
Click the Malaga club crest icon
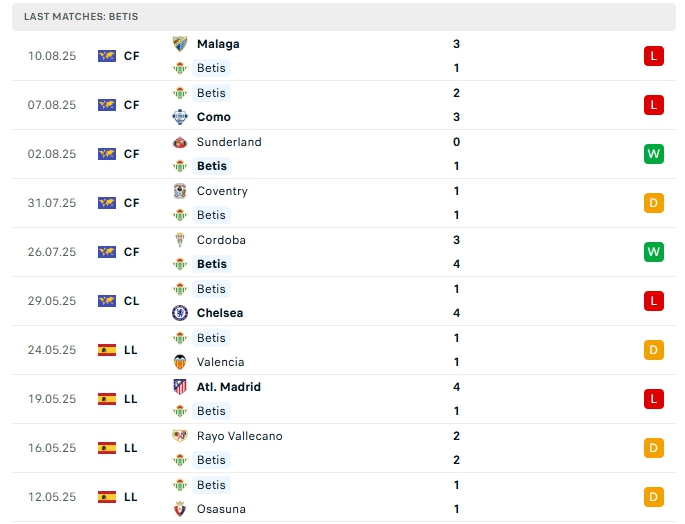click(x=180, y=44)
